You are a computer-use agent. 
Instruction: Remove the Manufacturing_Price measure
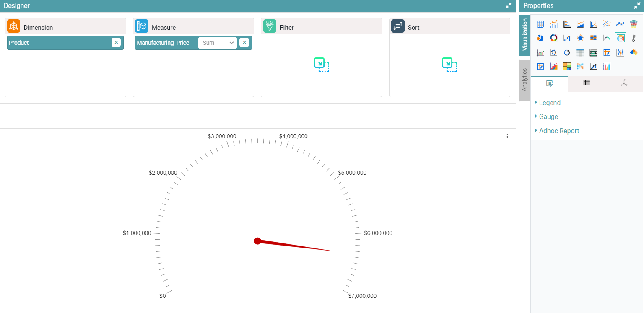point(244,42)
